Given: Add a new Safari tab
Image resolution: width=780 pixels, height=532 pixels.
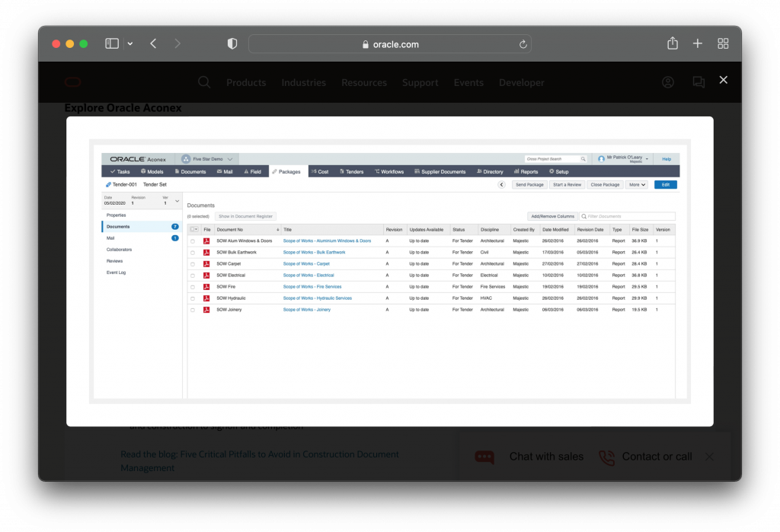Looking at the screenshot, I should point(698,43).
